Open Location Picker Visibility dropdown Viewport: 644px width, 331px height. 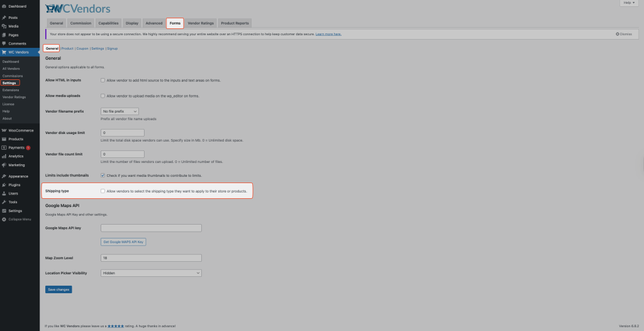[151, 273]
